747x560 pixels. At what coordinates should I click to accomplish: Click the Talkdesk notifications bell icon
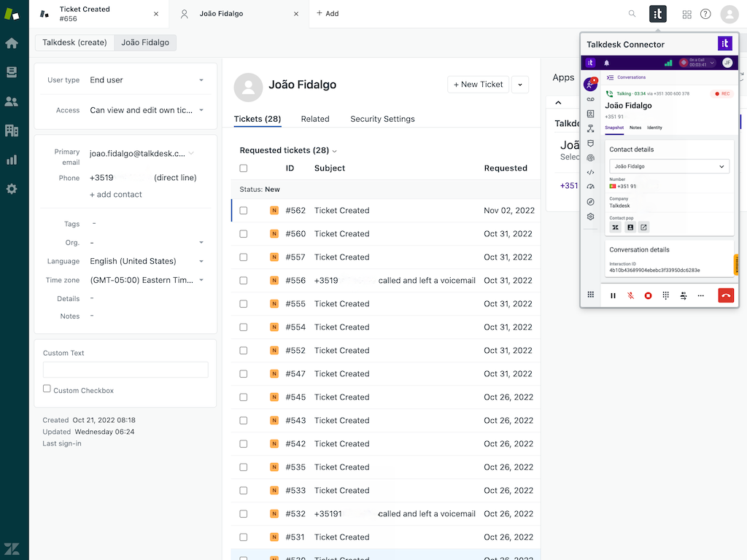point(607,63)
